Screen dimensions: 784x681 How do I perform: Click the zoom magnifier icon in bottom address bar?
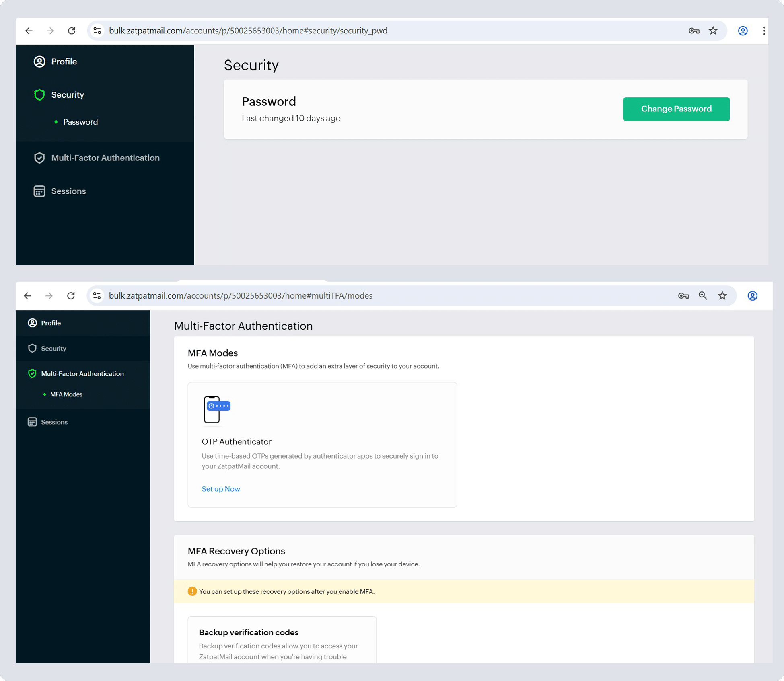pyautogui.click(x=703, y=296)
